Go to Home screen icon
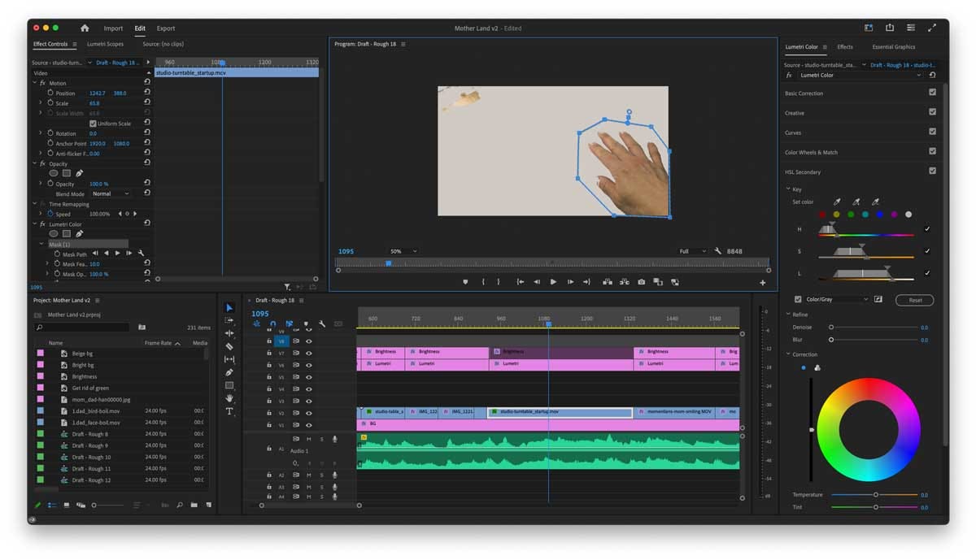 [x=85, y=28]
